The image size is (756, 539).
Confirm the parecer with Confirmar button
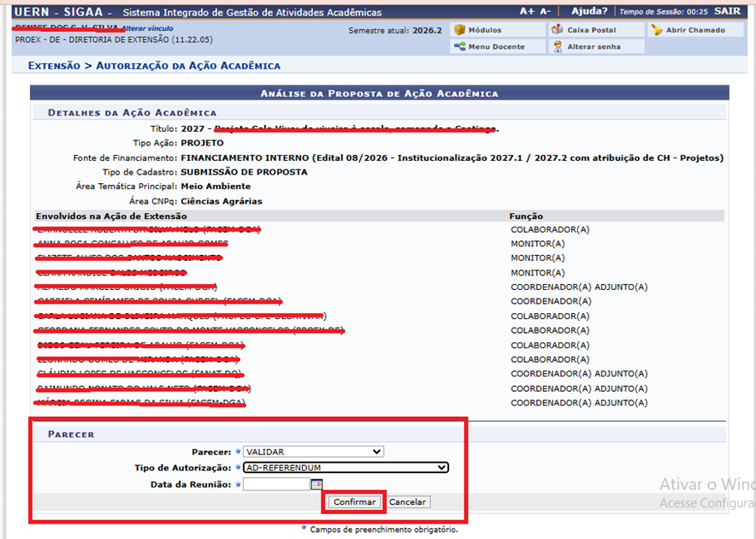click(354, 502)
